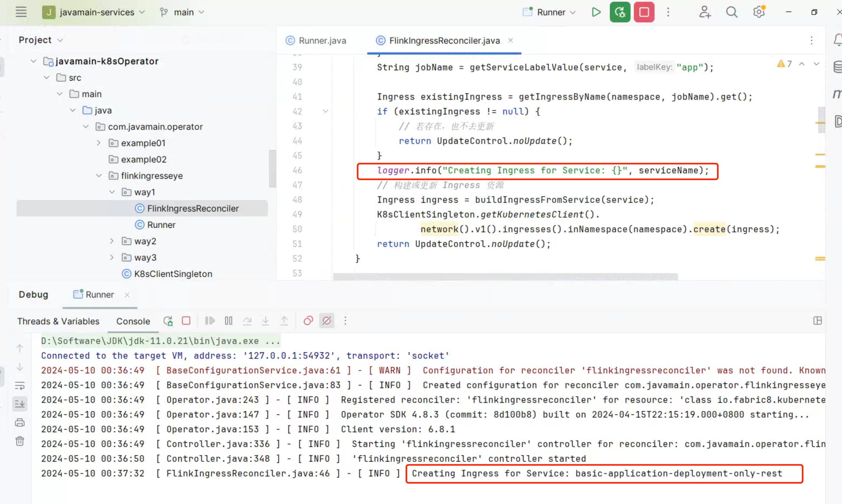Collapse flinkingresseye package

coord(99,176)
